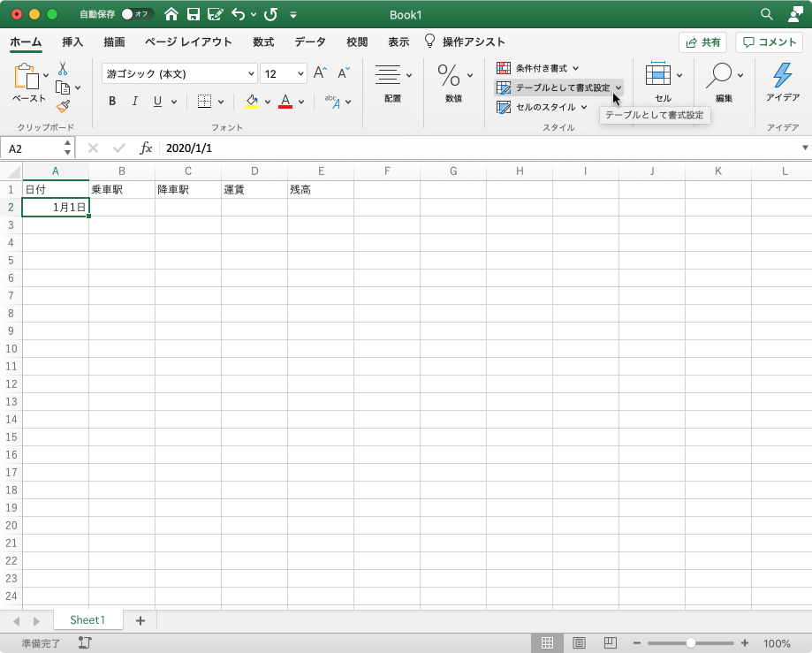Switch to the 挿入 tab

(72, 42)
